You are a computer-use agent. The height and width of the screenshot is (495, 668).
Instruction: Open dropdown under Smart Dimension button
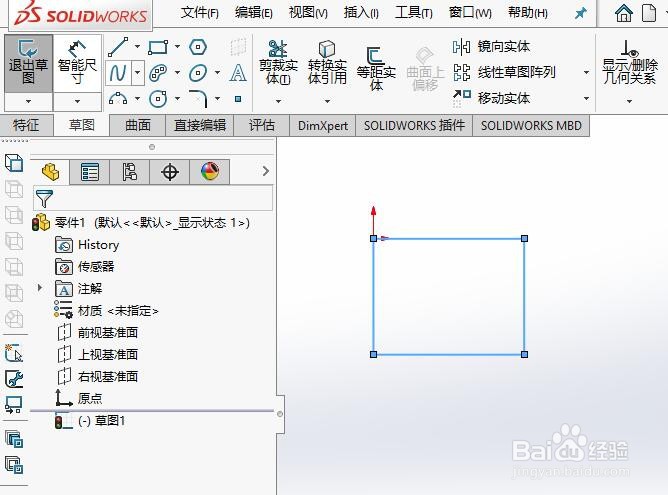click(x=77, y=101)
